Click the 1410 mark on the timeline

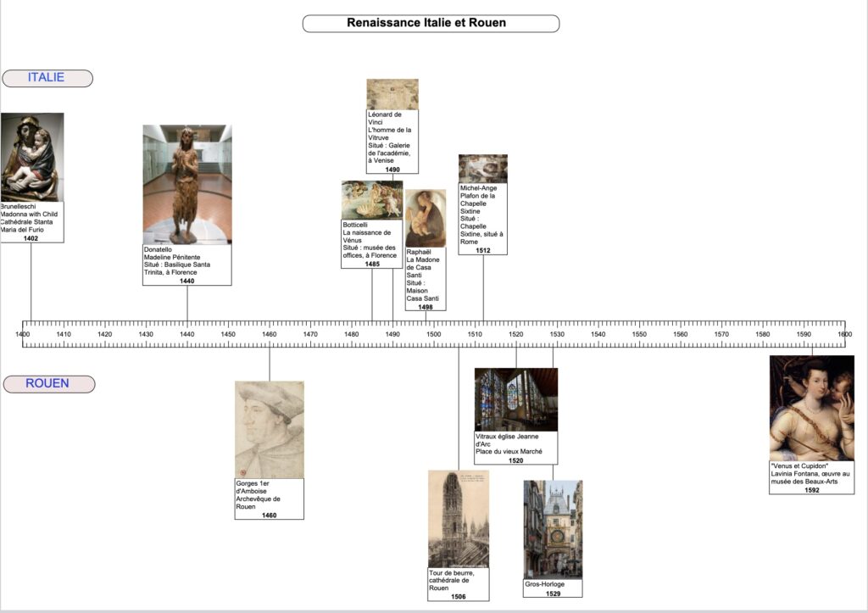(x=64, y=334)
